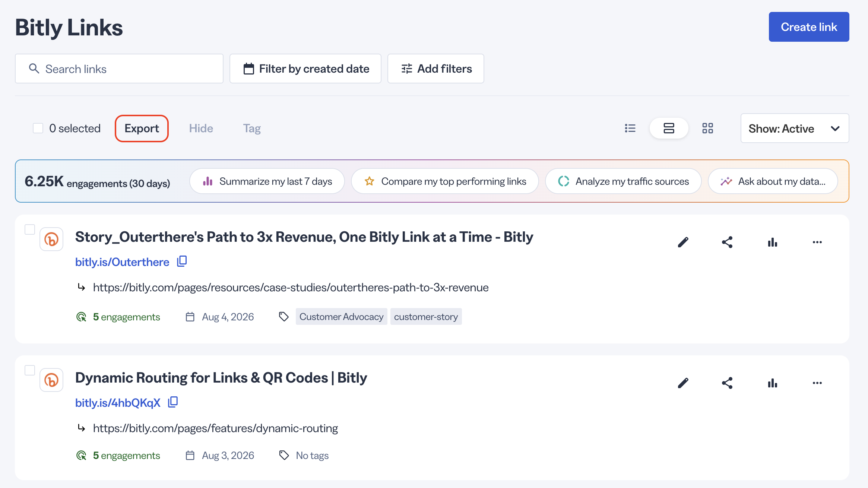Click 5 engagements on Dynamic Routing link

[127, 455]
